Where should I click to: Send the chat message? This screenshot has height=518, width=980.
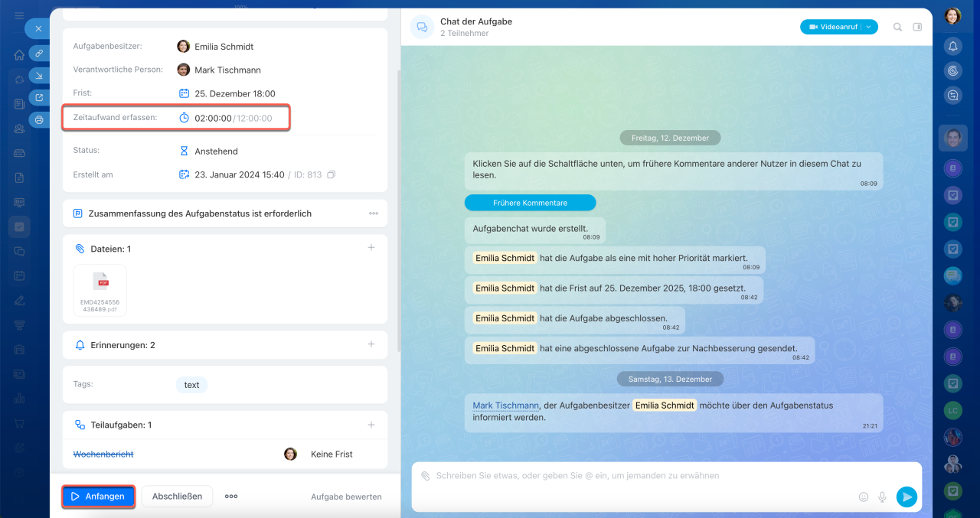906,497
